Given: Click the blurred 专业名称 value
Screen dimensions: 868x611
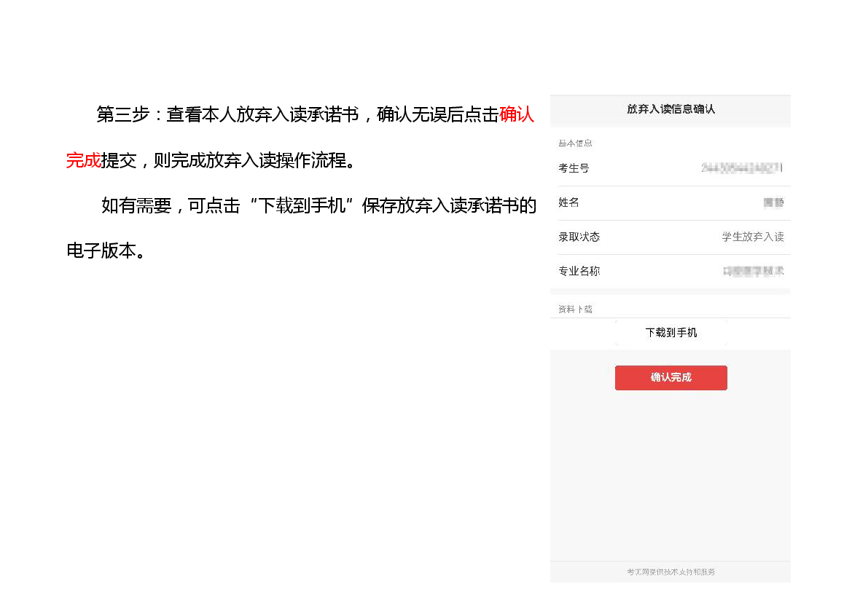Looking at the screenshot, I should pos(753,271).
